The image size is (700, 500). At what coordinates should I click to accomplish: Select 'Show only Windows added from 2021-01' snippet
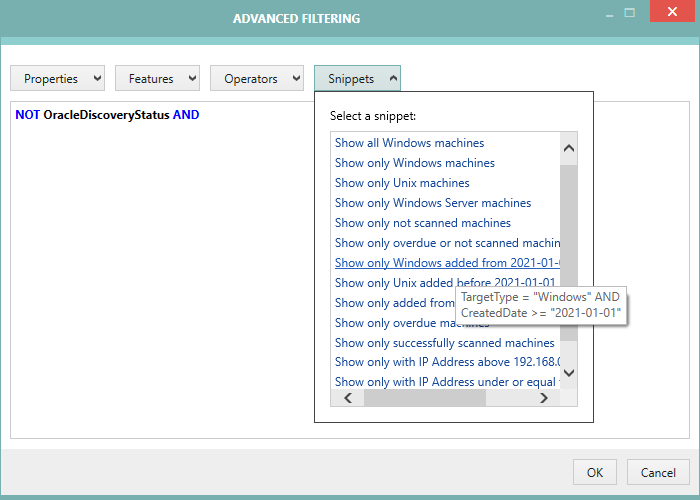click(446, 263)
